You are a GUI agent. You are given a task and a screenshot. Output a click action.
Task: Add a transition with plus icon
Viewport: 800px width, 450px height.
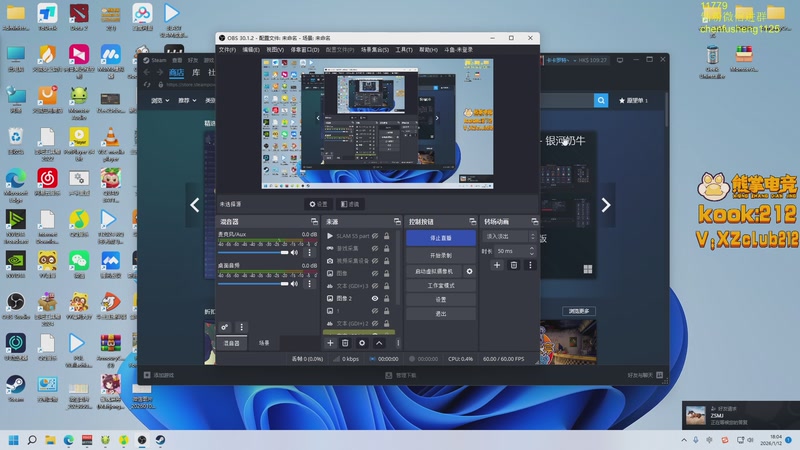(x=497, y=265)
